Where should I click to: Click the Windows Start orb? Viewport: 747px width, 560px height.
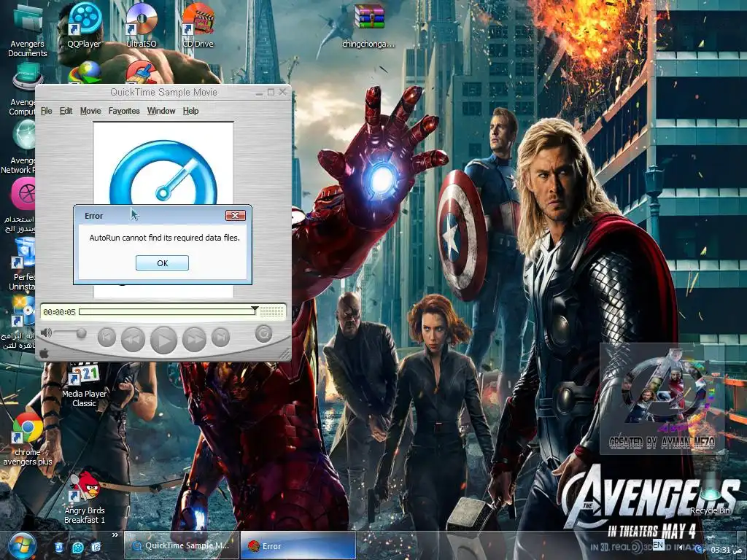(22, 545)
